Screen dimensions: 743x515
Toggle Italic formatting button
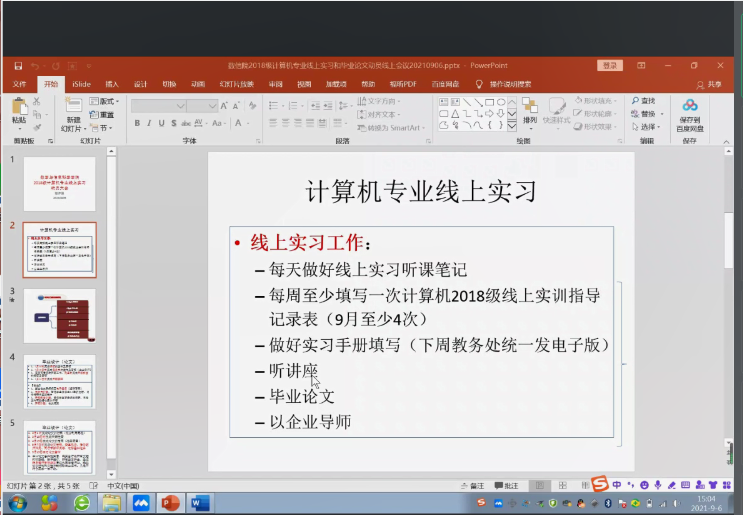[149, 124]
